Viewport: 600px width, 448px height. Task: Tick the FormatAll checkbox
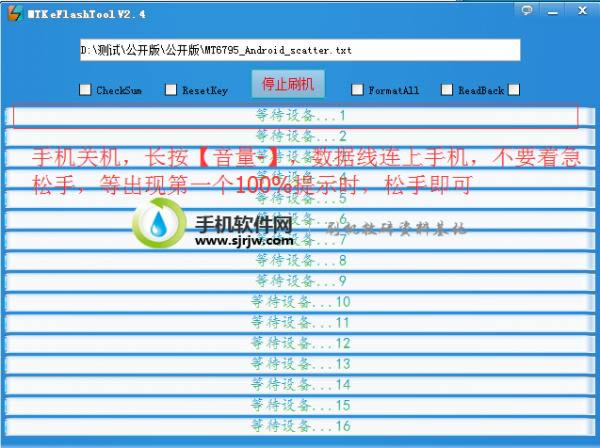pos(357,90)
